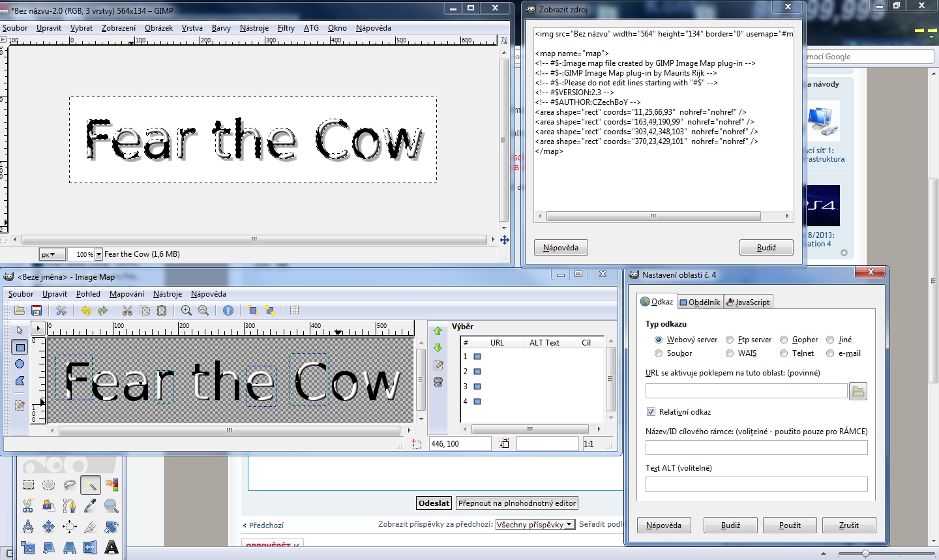The width and height of the screenshot is (939, 560).
Task: Open Vrstva menu in GIMP
Action: [192, 28]
